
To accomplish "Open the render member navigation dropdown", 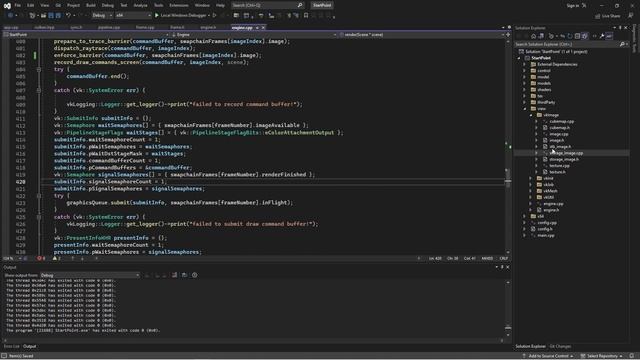I will point(422,35).
